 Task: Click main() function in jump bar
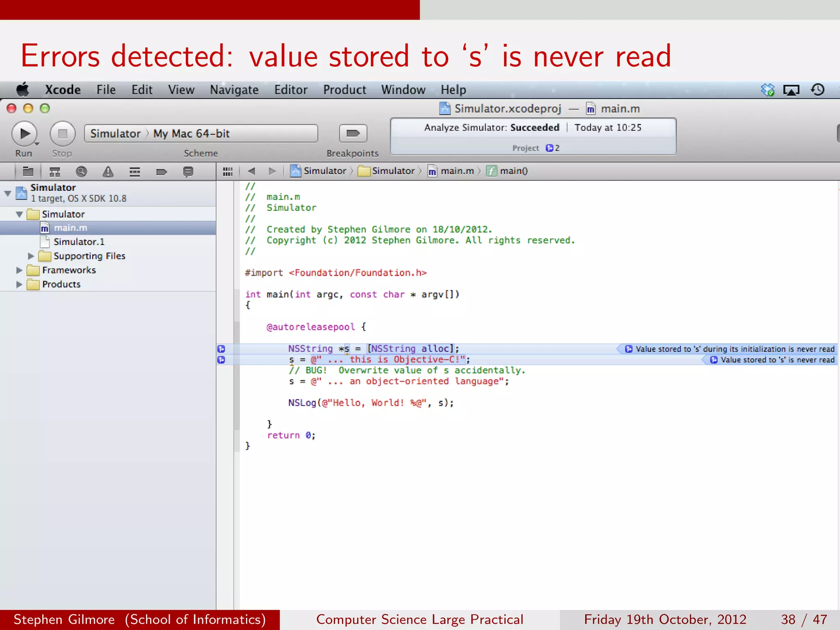pos(507,171)
